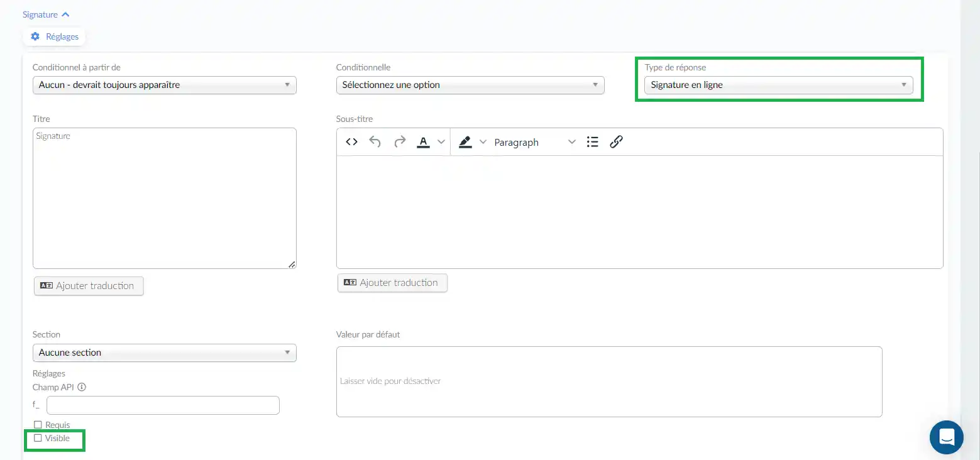Click inside the Titre text area

pos(165,199)
